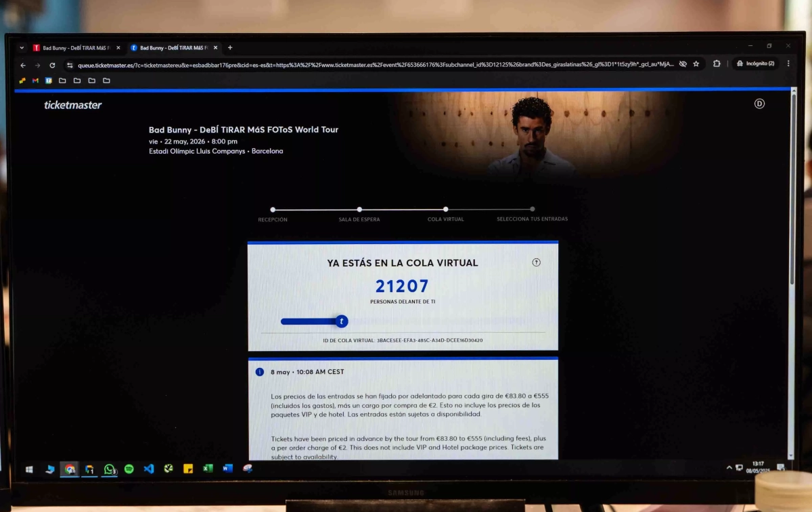Switch to the first Bad Bunny tab
The image size is (812, 512).
point(74,48)
